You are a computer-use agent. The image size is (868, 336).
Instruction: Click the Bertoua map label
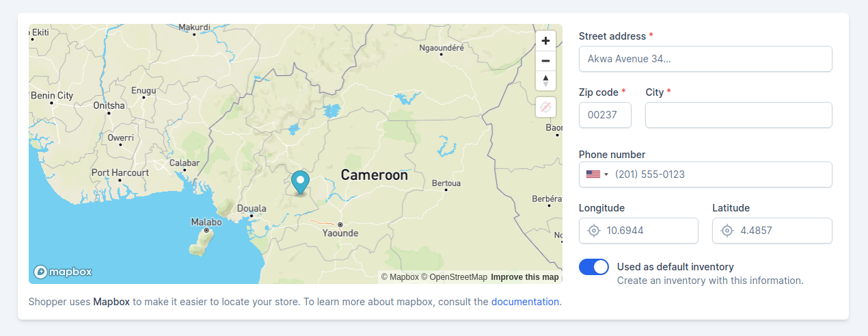point(446,183)
